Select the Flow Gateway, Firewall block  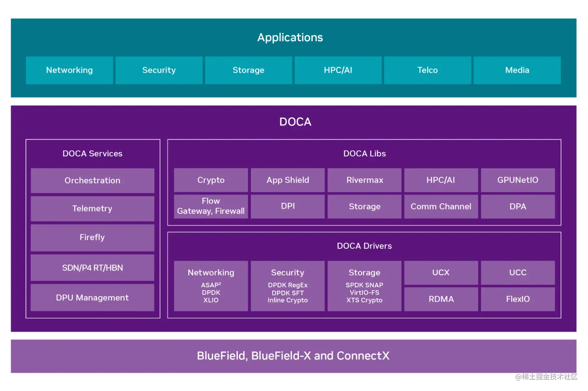tap(210, 206)
